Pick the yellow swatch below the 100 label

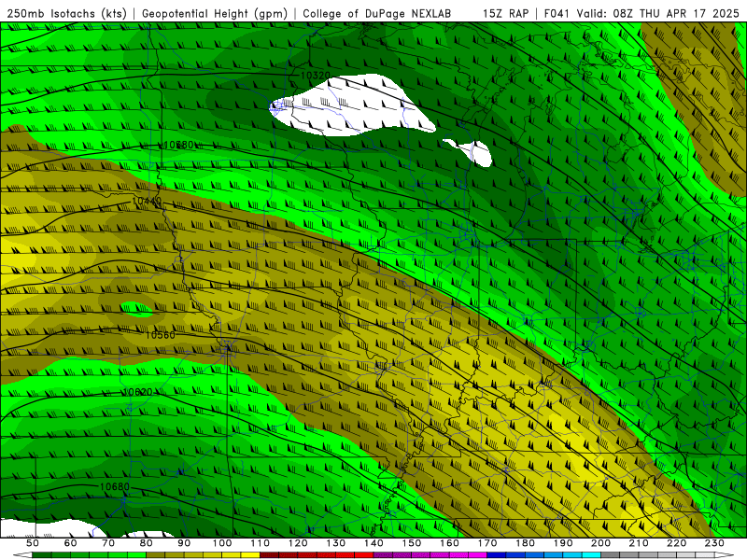[x=232, y=555]
